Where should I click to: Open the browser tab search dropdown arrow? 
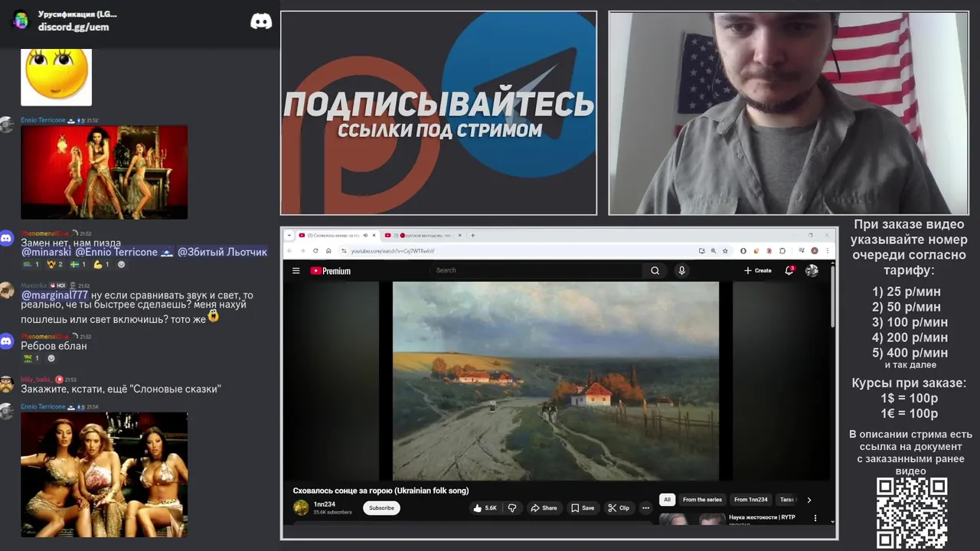(289, 235)
